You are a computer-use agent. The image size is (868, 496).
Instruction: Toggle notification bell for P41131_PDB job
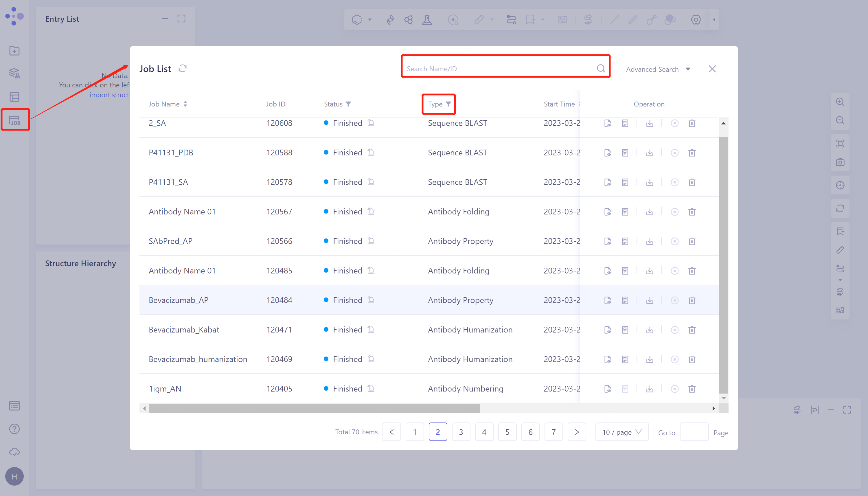371,152
